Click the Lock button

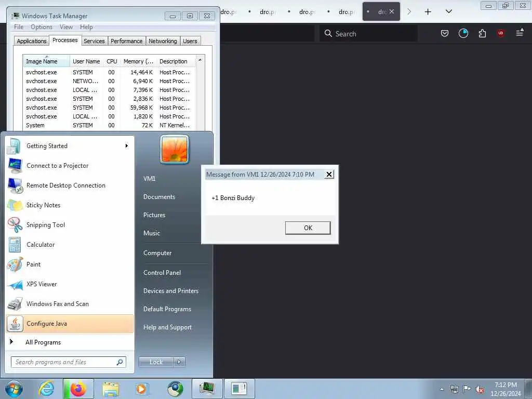coord(156,362)
